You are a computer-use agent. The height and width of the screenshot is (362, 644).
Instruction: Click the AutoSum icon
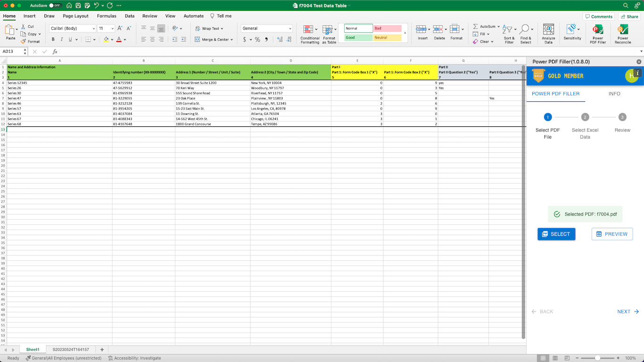[485, 27]
